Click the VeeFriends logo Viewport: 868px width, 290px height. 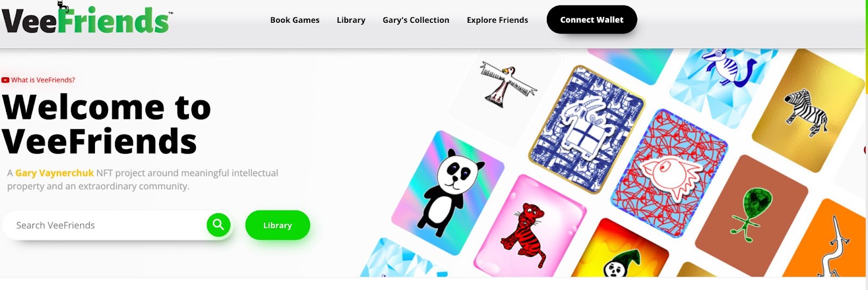tap(86, 20)
